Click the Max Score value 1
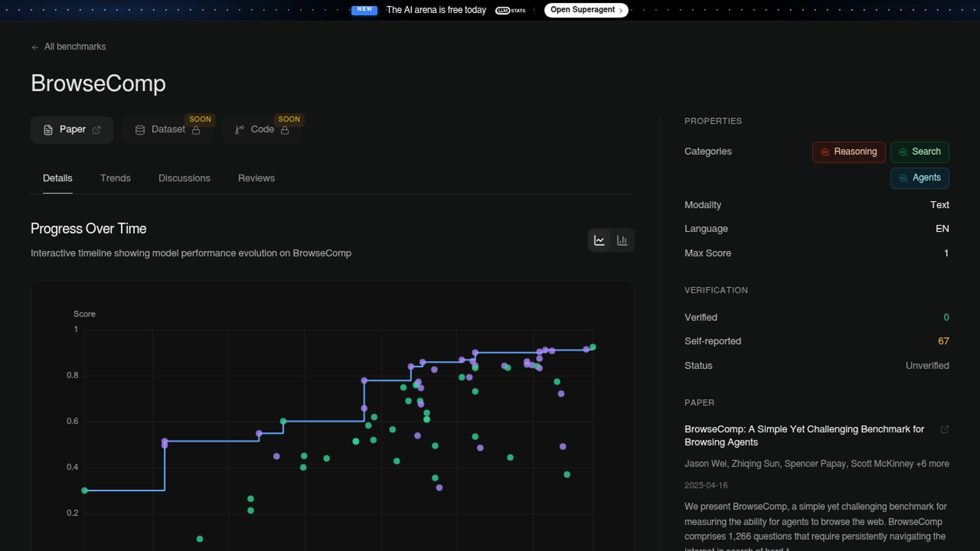Viewport: 980px width, 551px height. (946, 254)
